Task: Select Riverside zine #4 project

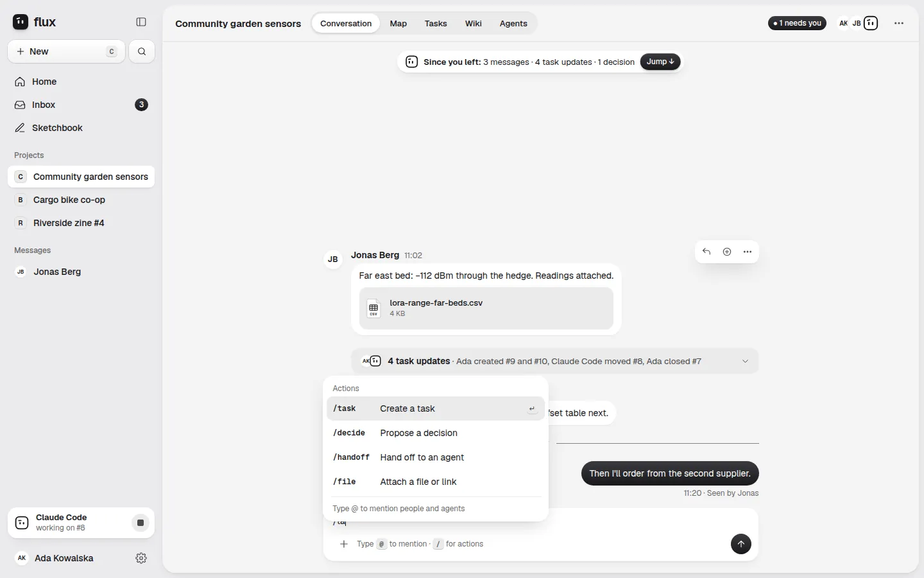Action: tap(81, 223)
